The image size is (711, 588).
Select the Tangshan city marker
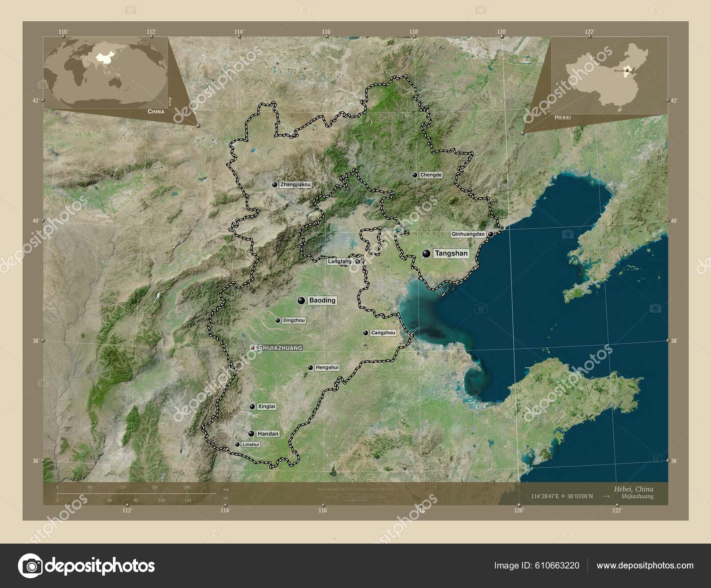427,254
